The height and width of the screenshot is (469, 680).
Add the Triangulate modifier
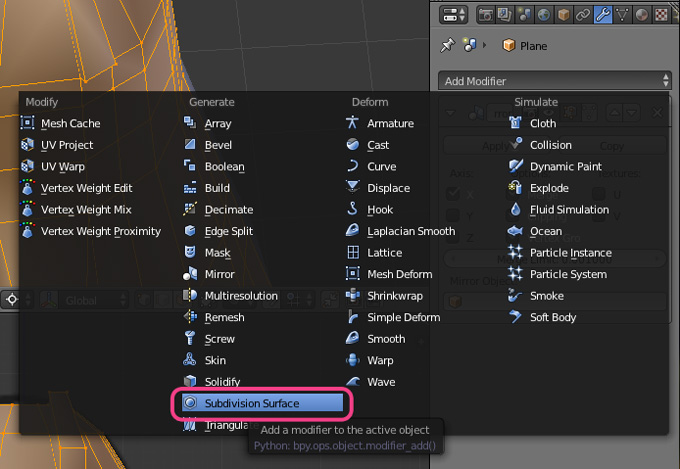(220, 425)
